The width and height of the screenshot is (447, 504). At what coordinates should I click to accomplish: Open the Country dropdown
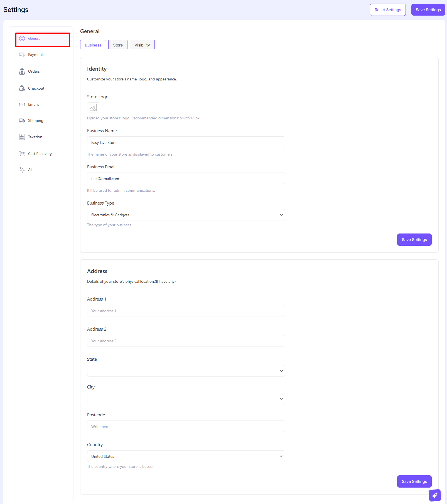tap(186, 456)
